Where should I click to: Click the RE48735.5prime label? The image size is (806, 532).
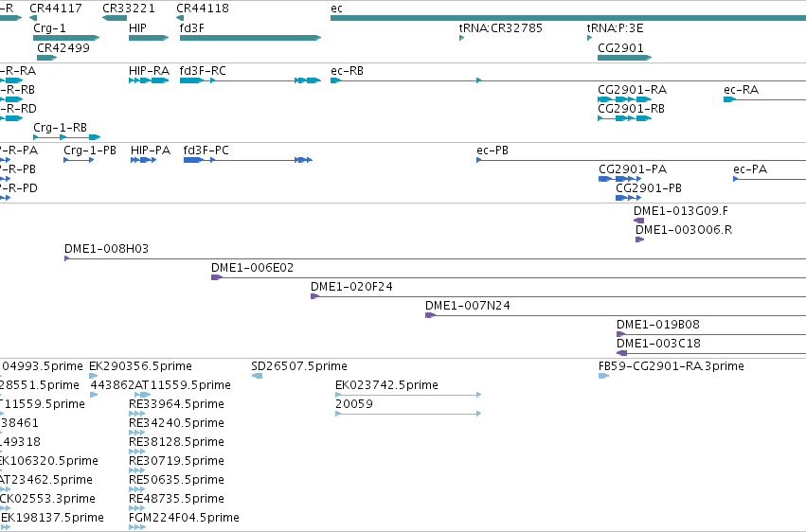point(176,499)
